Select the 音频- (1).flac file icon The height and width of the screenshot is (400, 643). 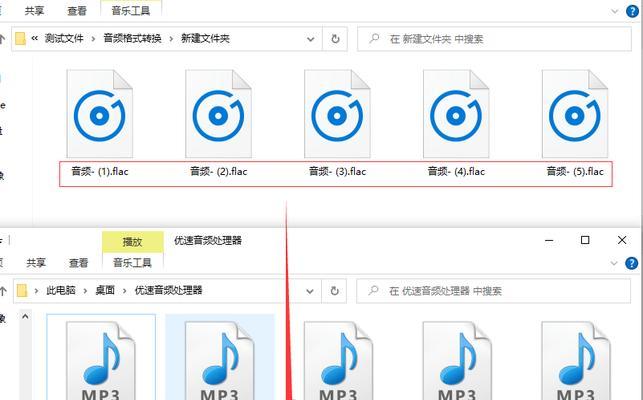[100, 114]
